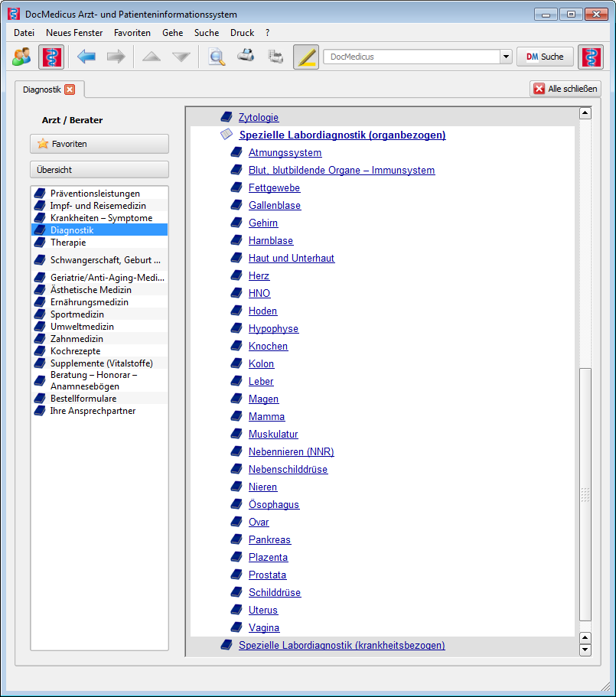Close the Diagnostik tab with red X
Screen dimensions: 616x697
(x=70, y=90)
